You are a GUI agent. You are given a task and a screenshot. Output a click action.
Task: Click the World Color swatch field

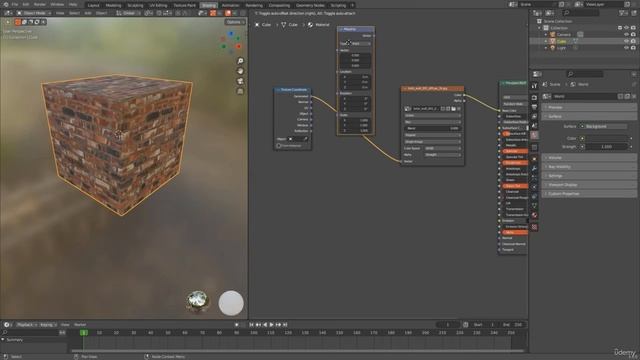pos(606,138)
